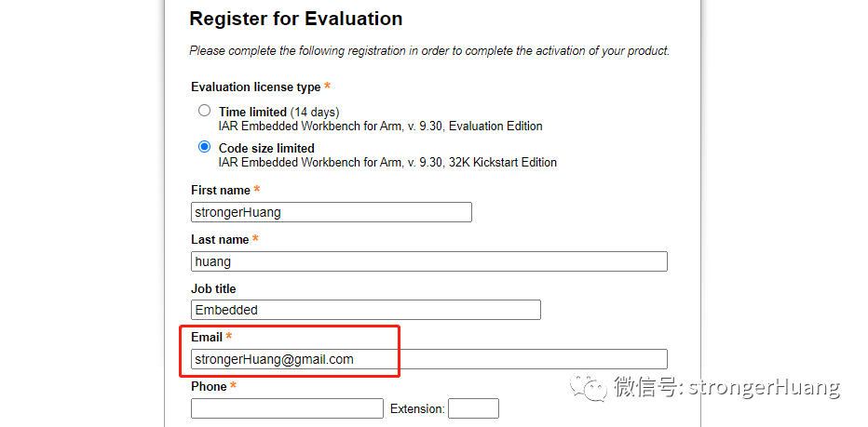Click the "Code size limited" label text
The width and height of the screenshot is (868, 427).
266,148
